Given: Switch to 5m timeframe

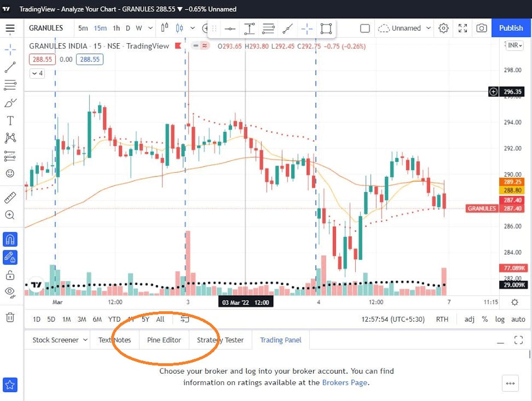Looking at the screenshot, I should (x=83, y=28).
